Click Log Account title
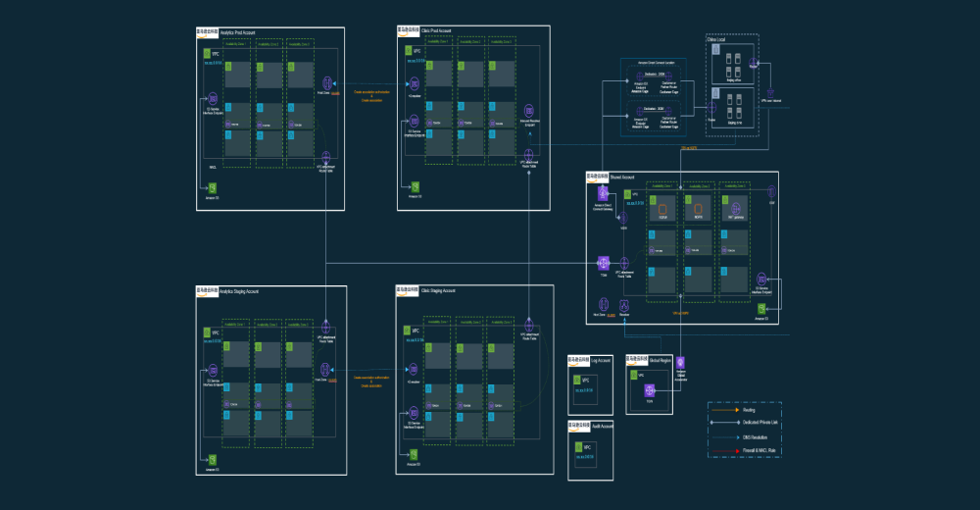The height and width of the screenshot is (510, 980). coord(601,361)
